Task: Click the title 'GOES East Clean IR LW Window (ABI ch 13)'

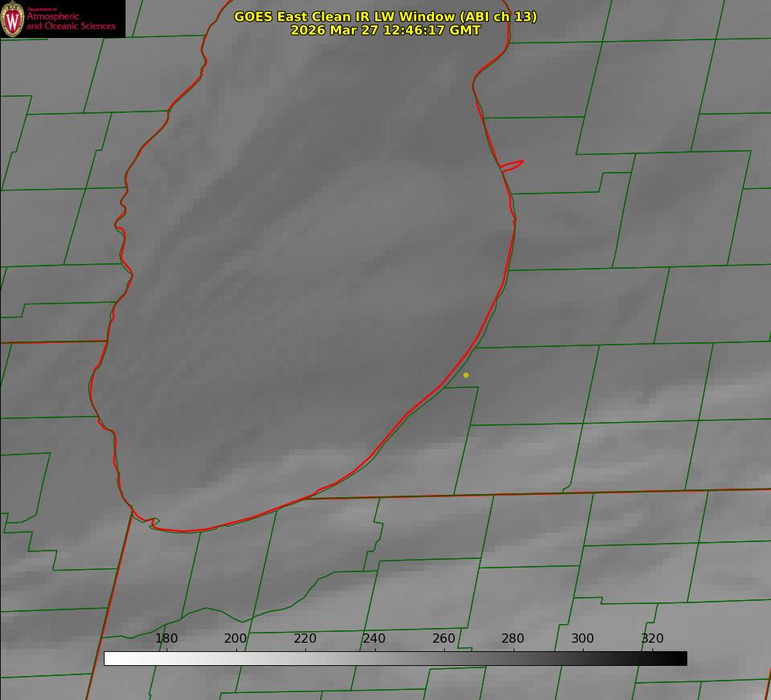Action: (386, 16)
